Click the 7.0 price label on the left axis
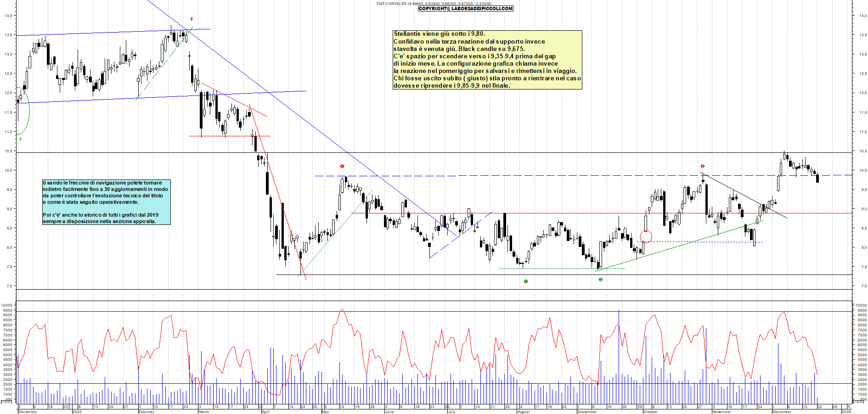The width and height of the screenshot is (868, 414). click(x=8, y=286)
